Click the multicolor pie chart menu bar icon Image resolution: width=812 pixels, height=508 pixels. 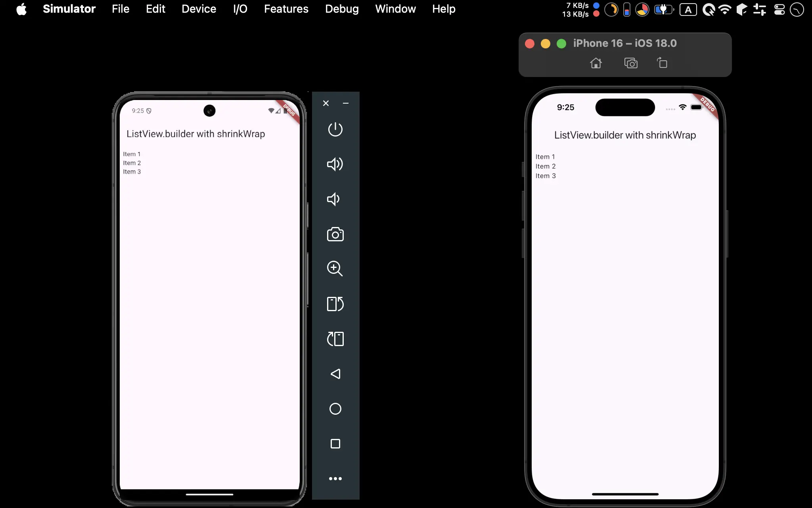point(642,9)
